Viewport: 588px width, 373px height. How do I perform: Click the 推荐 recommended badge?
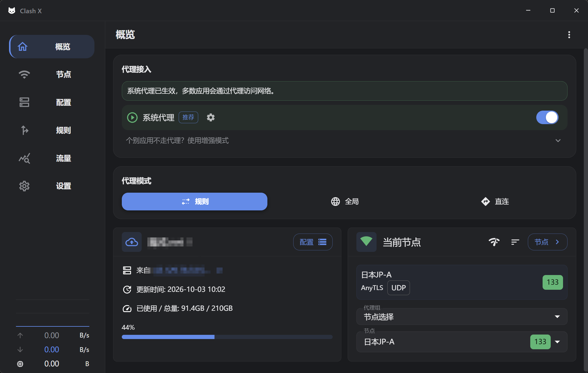pyautogui.click(x=188, y=117)
